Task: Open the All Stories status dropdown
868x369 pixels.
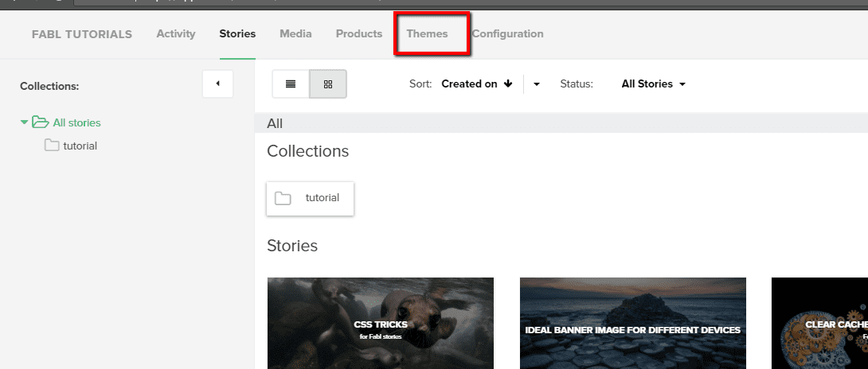Action: pos(654,84)
